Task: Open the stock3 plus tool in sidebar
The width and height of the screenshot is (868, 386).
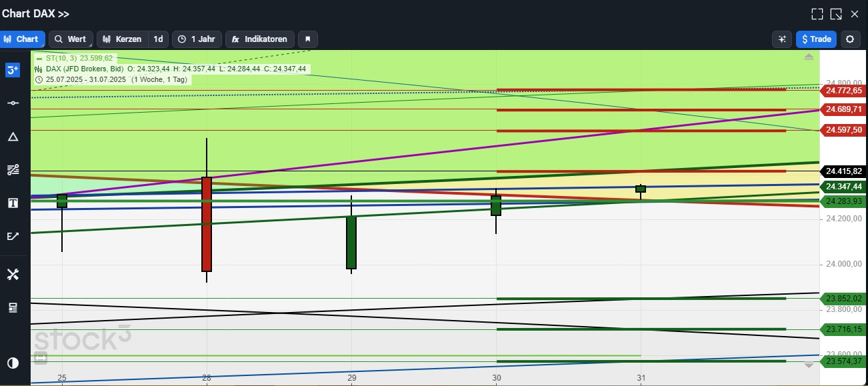Action: click(x=13, y=70)
